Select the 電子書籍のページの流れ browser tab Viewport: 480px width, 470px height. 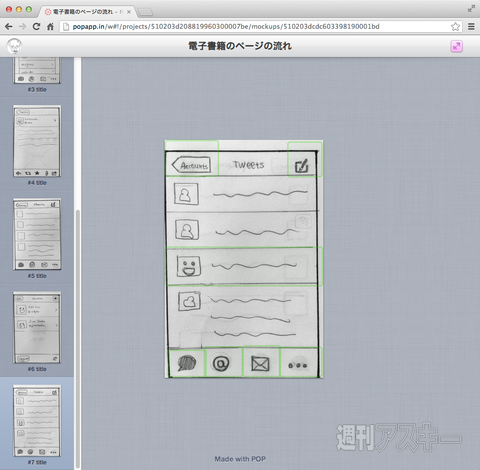click(x=87, y=12)
